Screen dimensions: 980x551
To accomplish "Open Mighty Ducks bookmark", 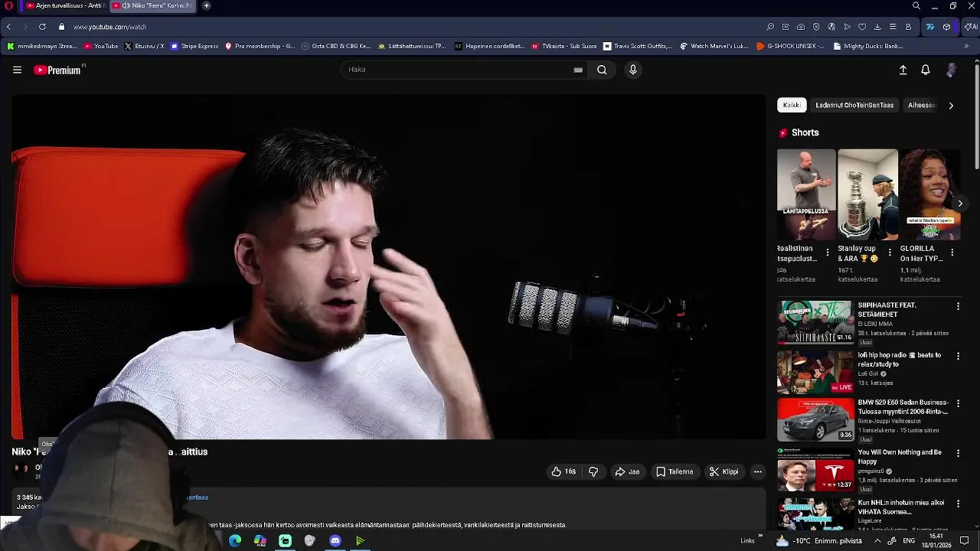I will click(867, 46).
